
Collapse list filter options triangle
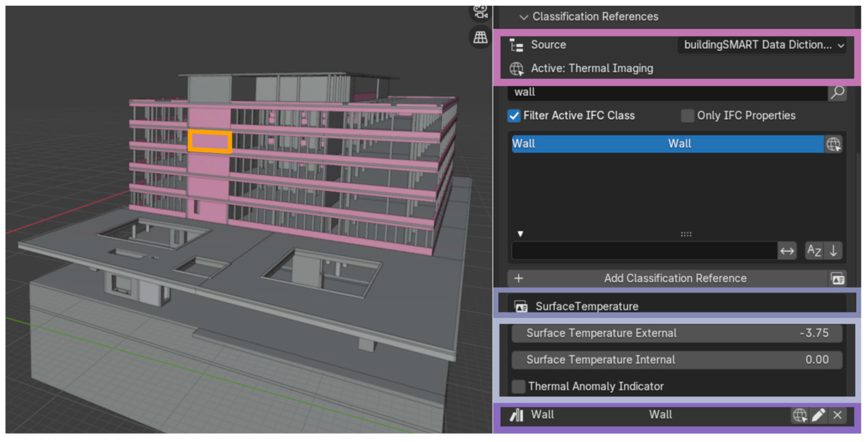point(520,234)
